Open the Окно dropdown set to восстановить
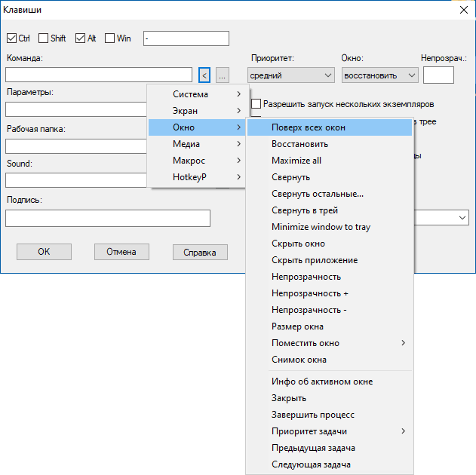 point(379,75)
